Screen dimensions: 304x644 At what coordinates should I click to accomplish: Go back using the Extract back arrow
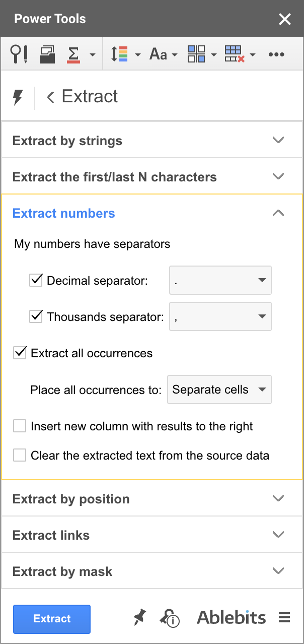click(x=50, y=97)
